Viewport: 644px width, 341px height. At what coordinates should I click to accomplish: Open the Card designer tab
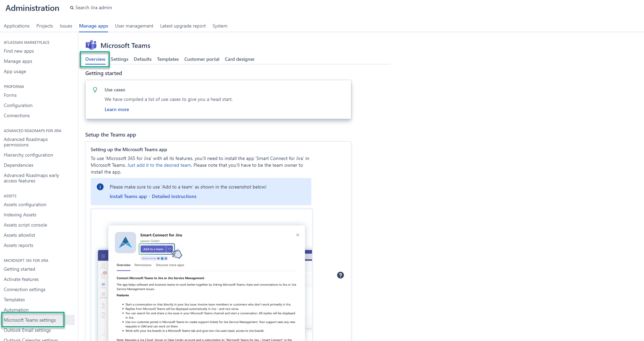click(240, 59)
